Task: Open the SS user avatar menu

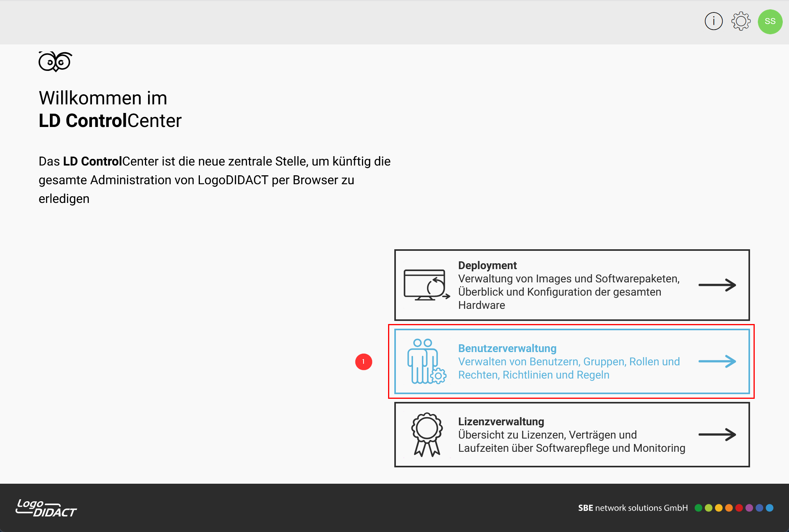Action: (x=770, y=21)
